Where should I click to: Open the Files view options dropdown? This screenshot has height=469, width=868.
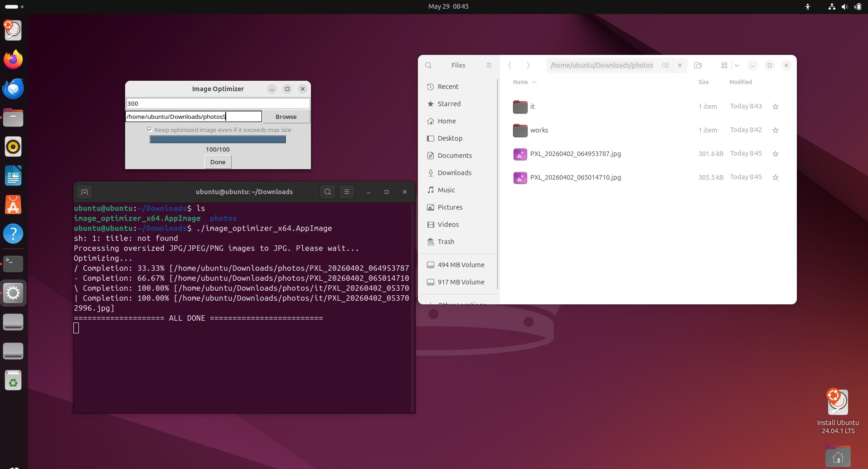point(737,65)
